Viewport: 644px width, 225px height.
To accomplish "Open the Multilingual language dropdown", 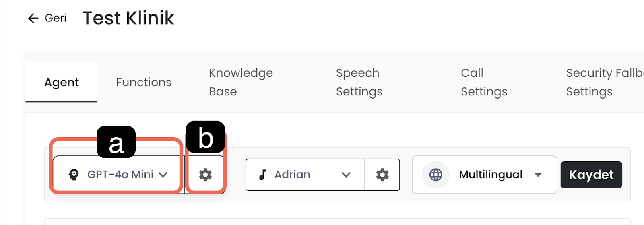I will click(x=490, y=175).
